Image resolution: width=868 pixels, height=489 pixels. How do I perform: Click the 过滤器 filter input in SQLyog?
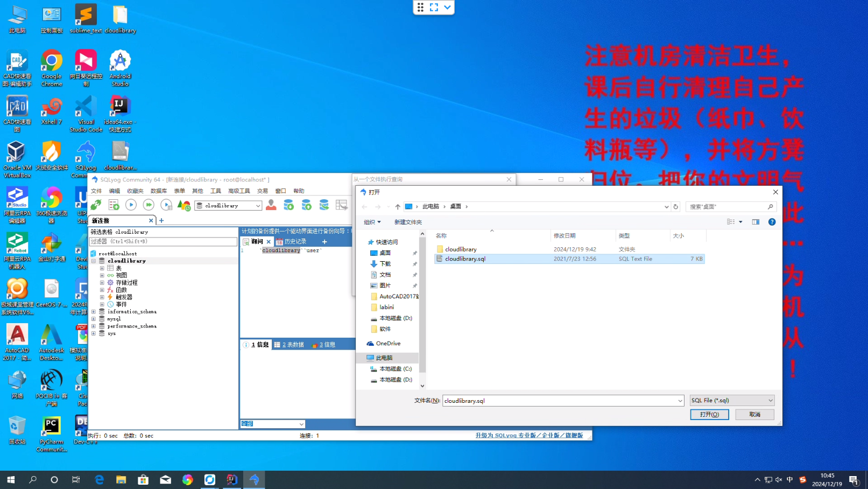pyautogui.click(x=163, y=242)
